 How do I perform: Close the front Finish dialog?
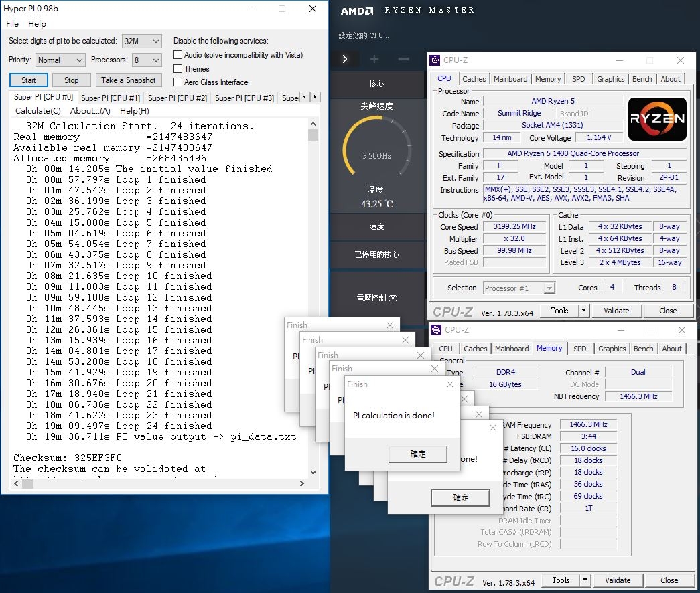(x=450, y=384)
